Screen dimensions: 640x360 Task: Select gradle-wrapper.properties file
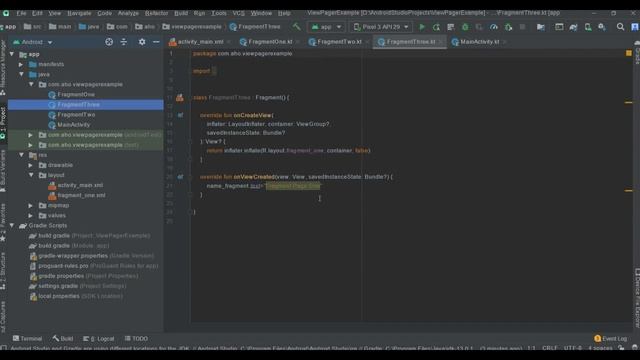(73, 256)
